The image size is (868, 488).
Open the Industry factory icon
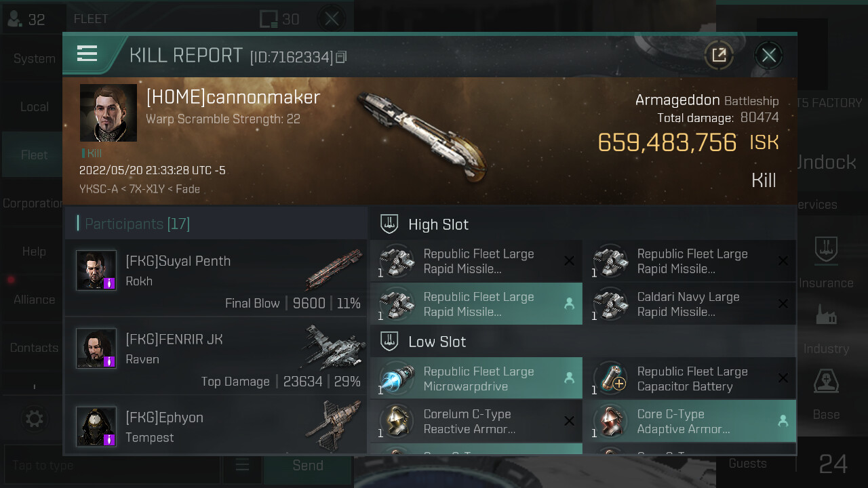click(x=827, y=316)
